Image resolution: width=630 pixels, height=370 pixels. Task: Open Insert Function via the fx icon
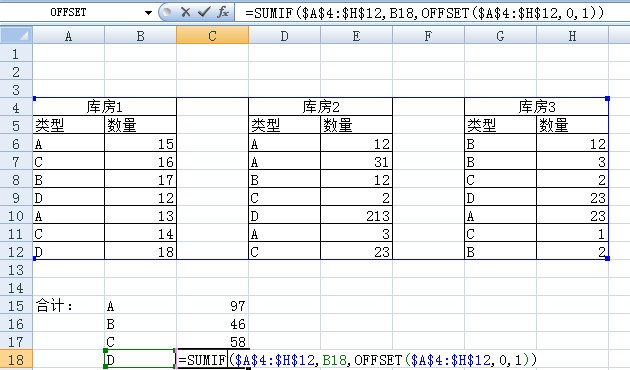[223, 12]
